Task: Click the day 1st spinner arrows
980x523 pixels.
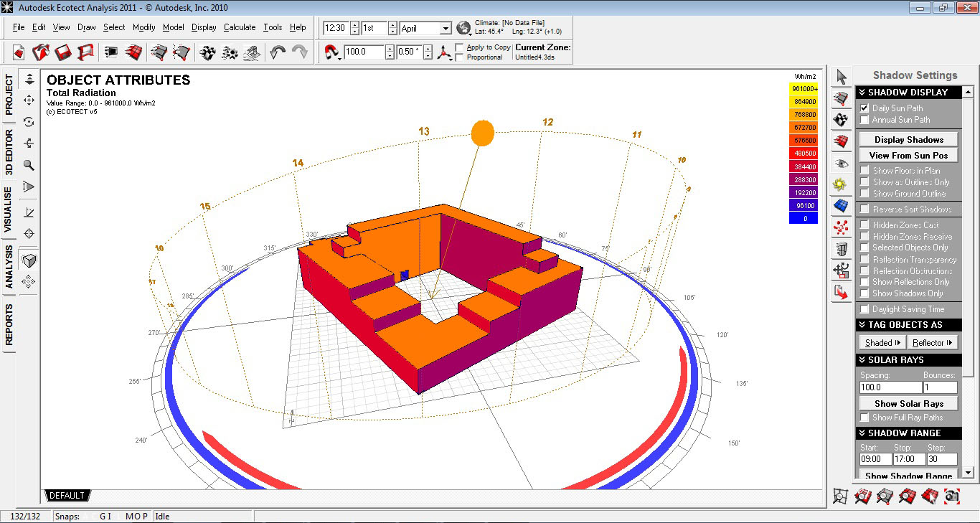Action: (x=392, y=29)
